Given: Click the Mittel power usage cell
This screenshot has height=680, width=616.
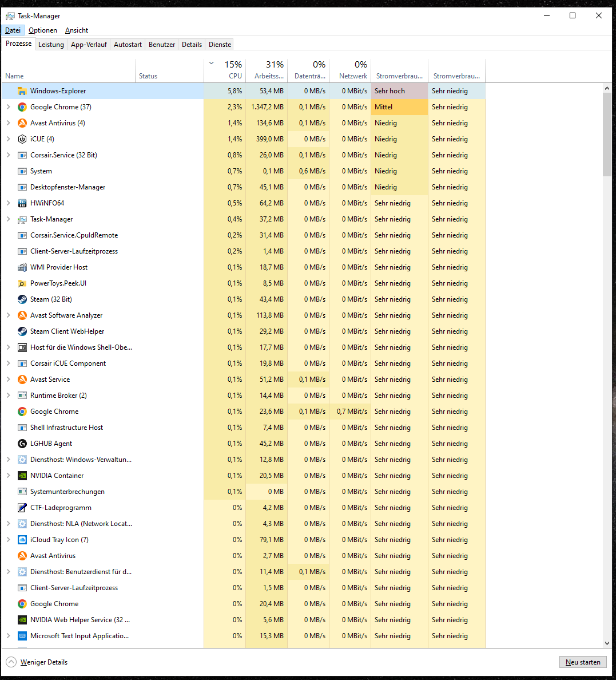Looking at the screenshot, I should point(399,107).
